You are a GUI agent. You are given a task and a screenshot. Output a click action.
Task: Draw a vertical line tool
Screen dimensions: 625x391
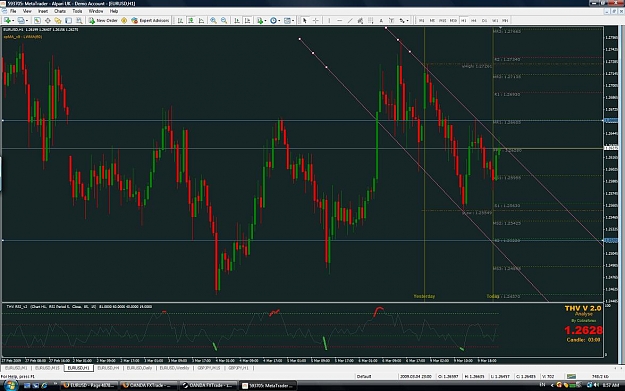pos(329,20)
